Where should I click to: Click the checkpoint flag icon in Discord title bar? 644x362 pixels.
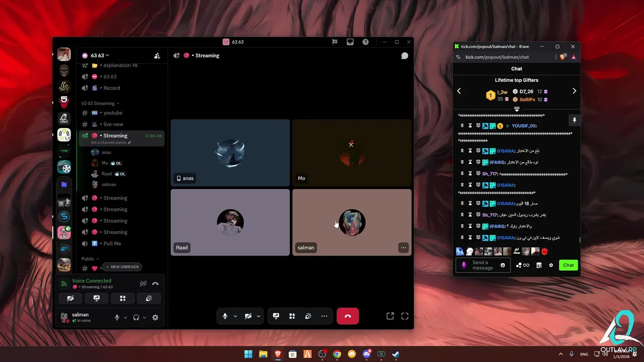(335, 42)
